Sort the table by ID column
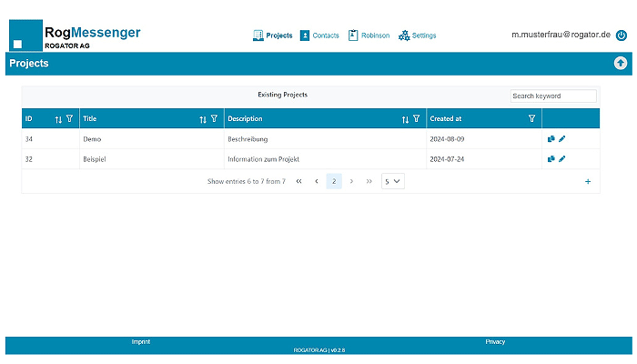637x364 pixels. click(58, 119)
